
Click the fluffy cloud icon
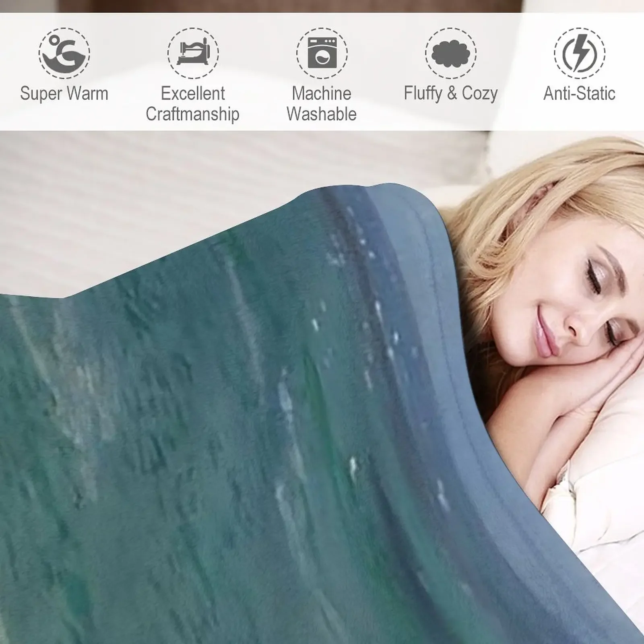coord(451,53)
